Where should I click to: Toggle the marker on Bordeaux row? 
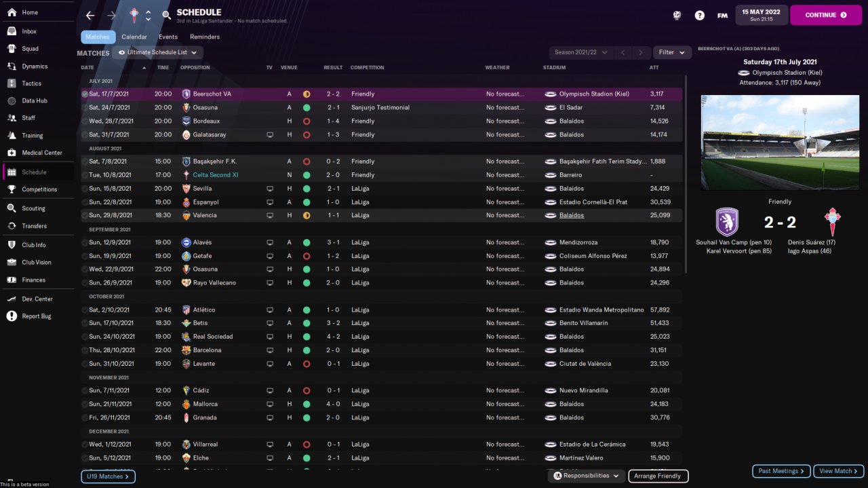coord(85,121)
